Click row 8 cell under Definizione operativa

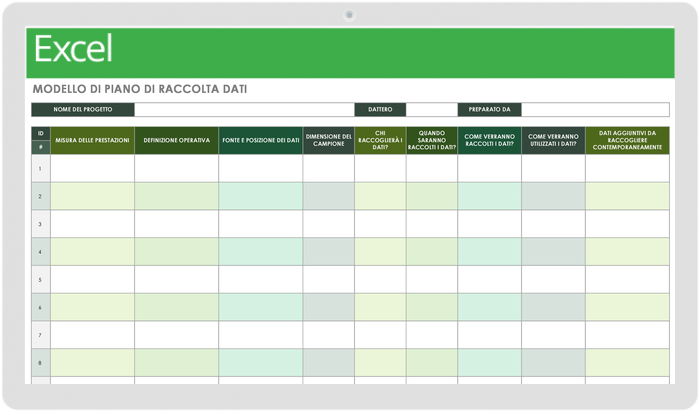(176, 363)
